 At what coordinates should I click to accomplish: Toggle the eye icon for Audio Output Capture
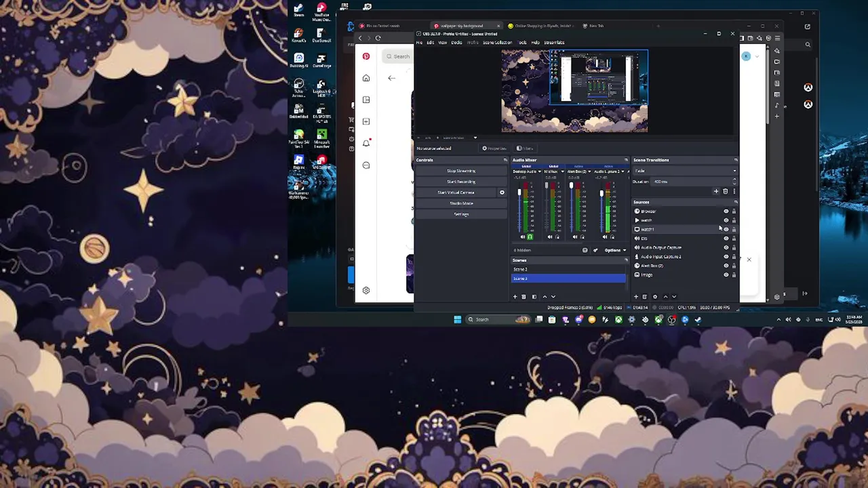[x=726, y=247]
